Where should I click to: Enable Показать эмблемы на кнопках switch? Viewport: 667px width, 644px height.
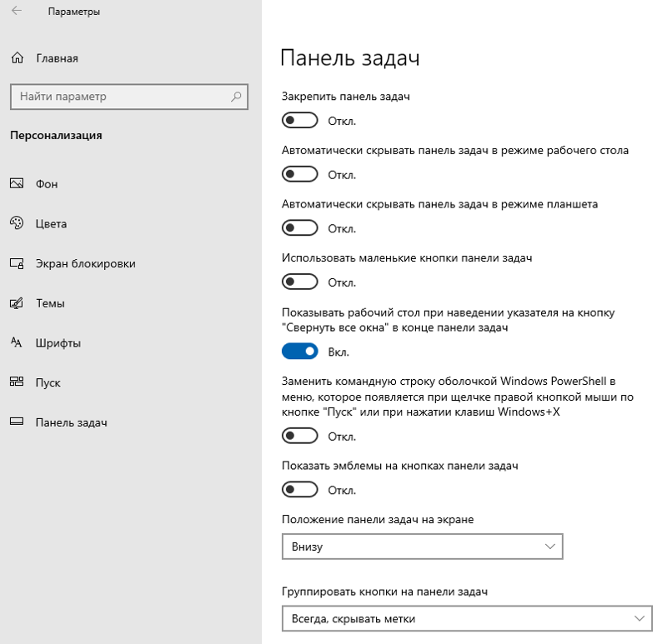click(300, 490)
